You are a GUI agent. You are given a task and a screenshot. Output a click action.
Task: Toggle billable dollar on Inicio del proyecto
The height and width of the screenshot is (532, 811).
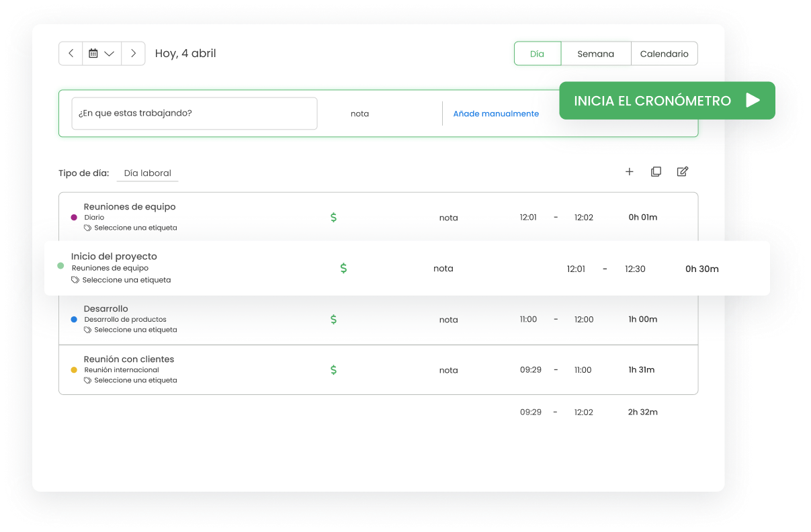343,268
